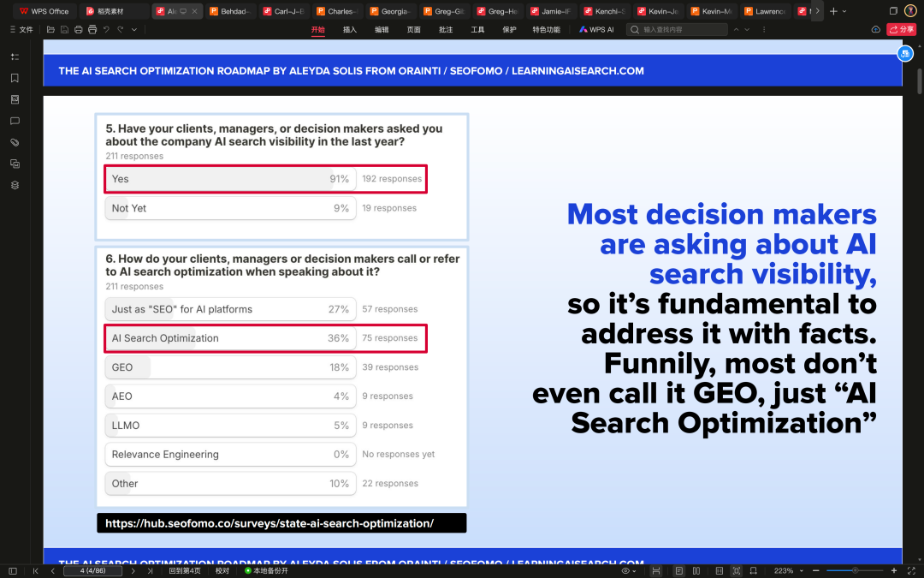
Task: Switch to the Lawrence document tab
Action: click(x=766, y=11)
